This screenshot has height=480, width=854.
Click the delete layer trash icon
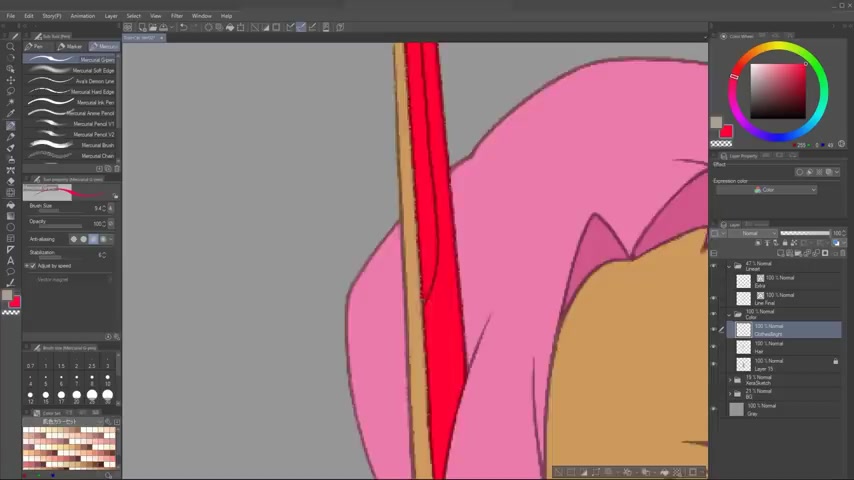point(843,253)
